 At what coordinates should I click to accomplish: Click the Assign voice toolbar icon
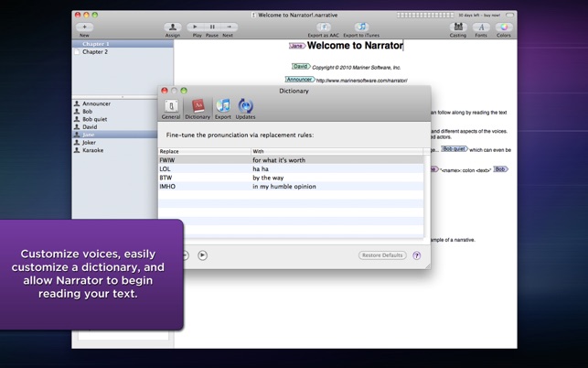173,27
